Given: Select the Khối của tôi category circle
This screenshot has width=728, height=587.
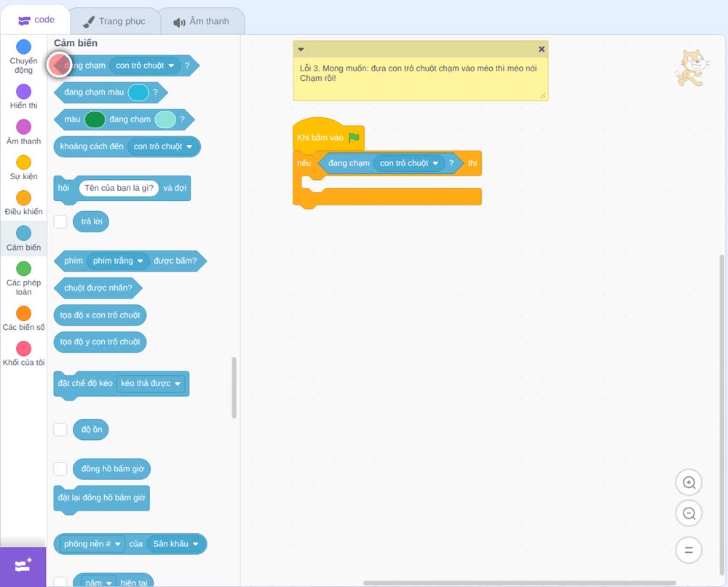Looking at the screenshot, I should pyautogui.click(x=24, y=349).
